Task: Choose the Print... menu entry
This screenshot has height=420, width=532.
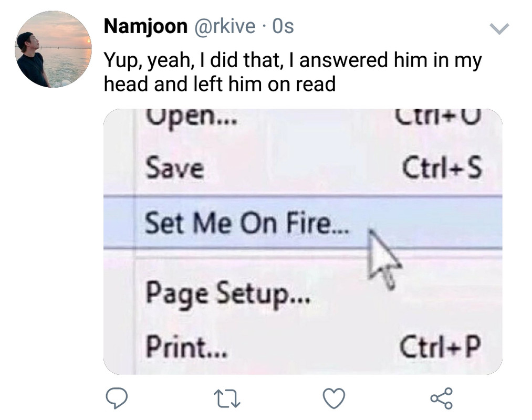Action: click(x=187, y=346)
